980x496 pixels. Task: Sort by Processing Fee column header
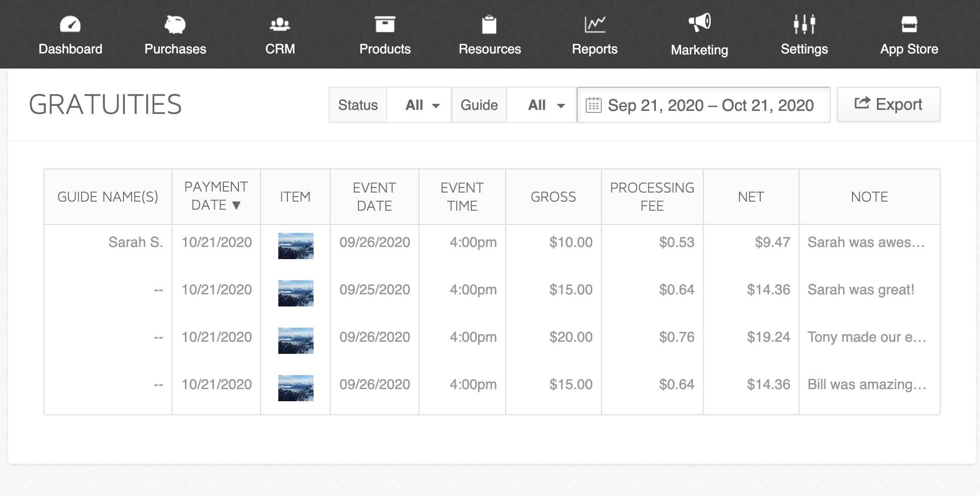tap(652, 197)
